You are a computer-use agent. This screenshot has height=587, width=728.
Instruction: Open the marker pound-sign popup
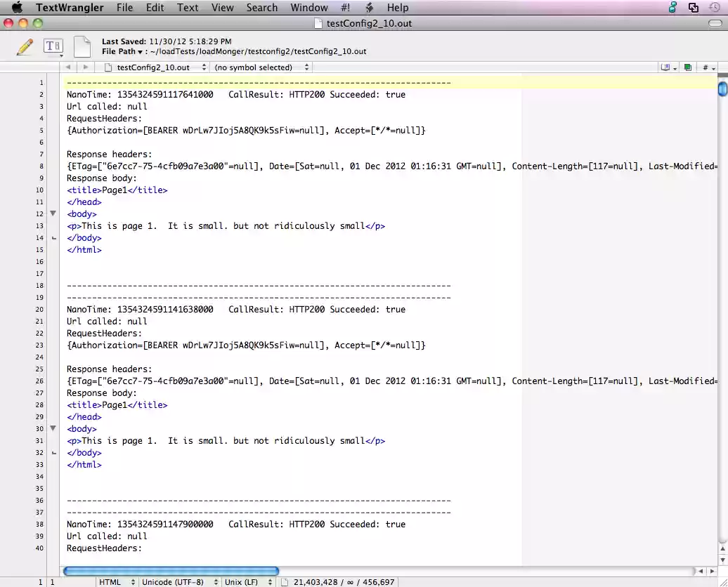point(708,67)
